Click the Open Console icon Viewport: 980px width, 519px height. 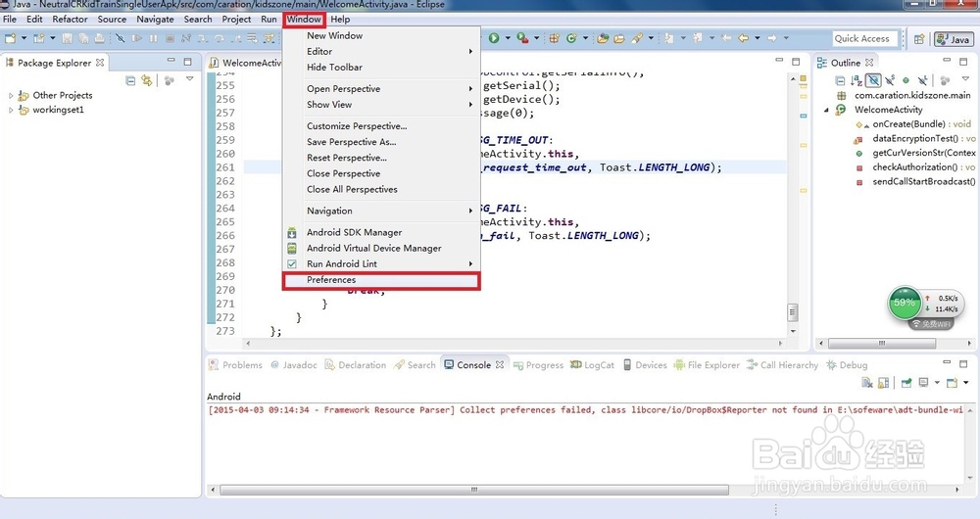[952, 383]
